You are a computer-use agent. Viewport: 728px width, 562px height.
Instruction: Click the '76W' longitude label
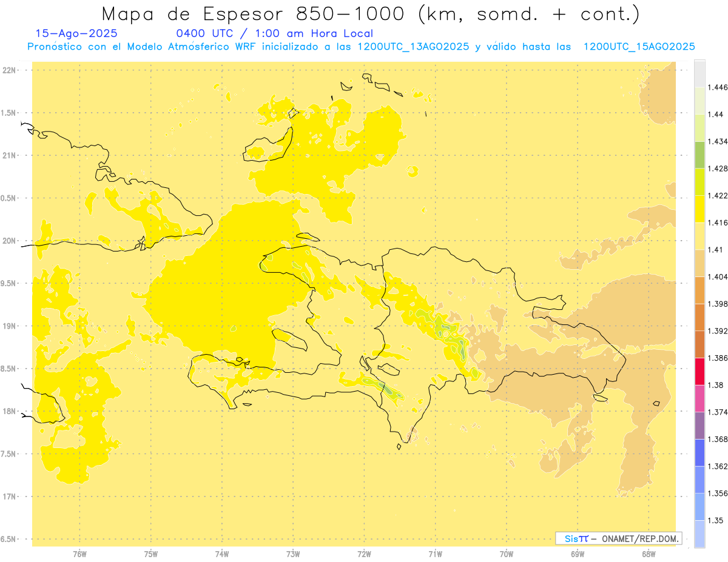coord(79,554)
